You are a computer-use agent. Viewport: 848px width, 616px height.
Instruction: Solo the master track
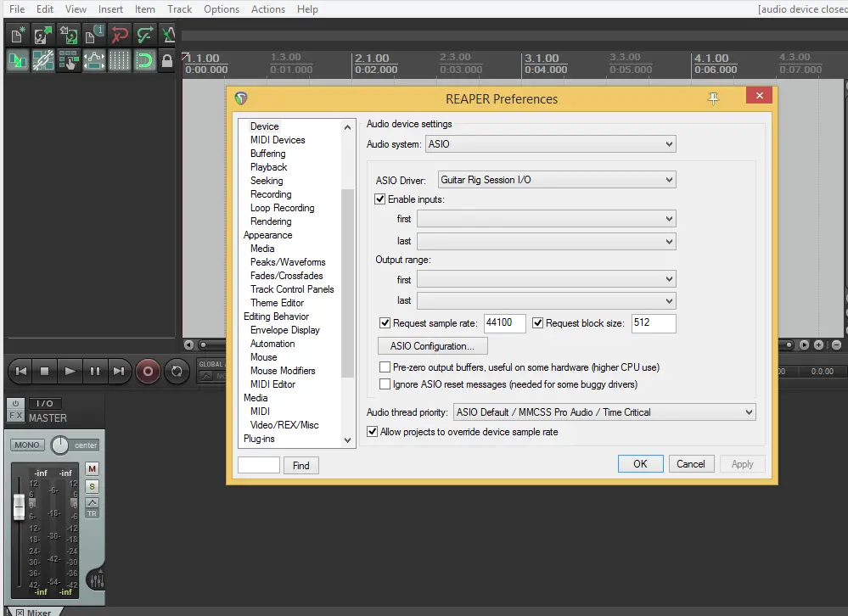pyautogui.click(x=92, y=487)
